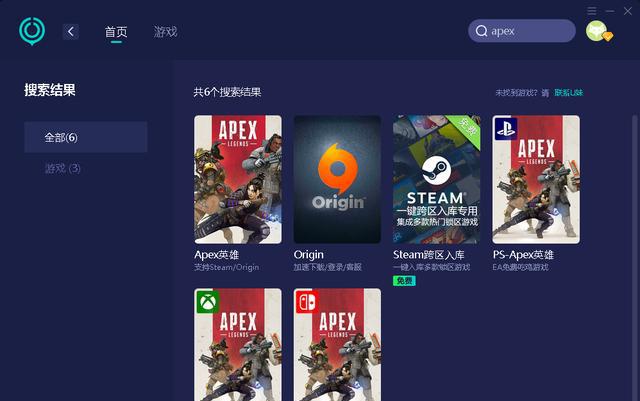The height and width of the screenshot is (401, 640).
Task: Click the 共6个搜索结果 heading
Action: tap(227, 92)
